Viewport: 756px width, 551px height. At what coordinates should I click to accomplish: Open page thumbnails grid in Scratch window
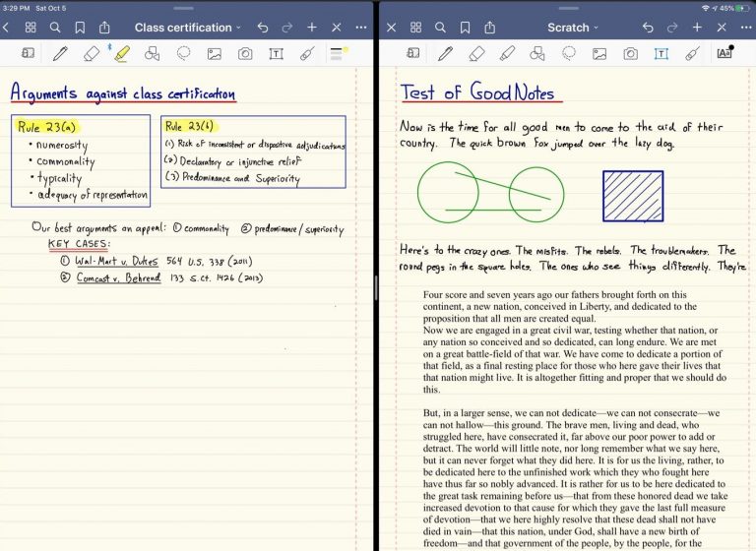(x=416, y=28)
